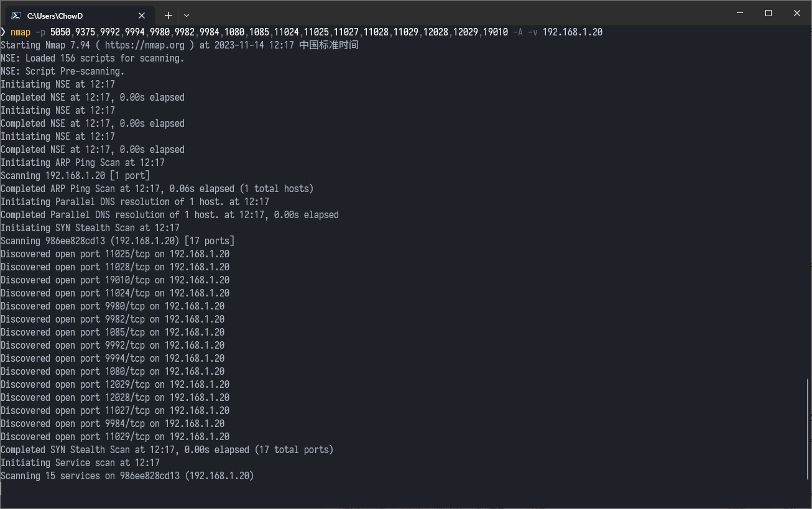Click the 'Scanning 15 services on 986ee828cd13' line

point(127,475)
